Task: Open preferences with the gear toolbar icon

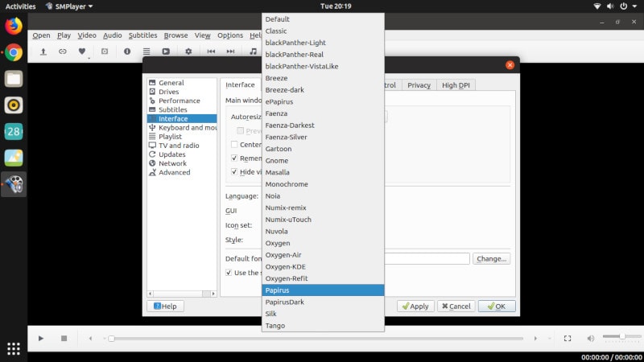Action: click(188, 51)
